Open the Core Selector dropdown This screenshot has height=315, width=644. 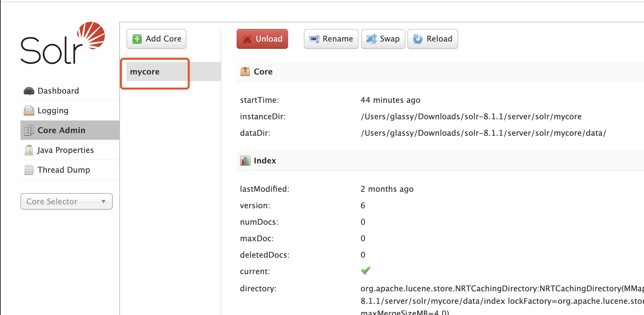67,201
